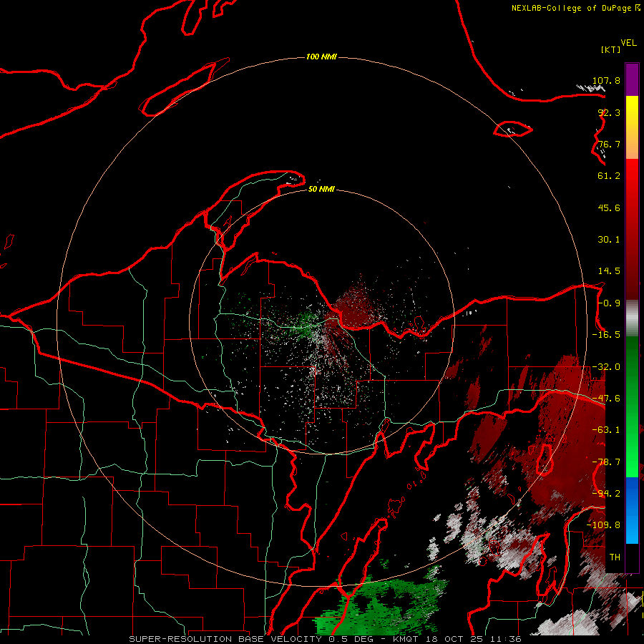Click the "TH" legend label
644x644 pixels.
[x=615, y=557]
